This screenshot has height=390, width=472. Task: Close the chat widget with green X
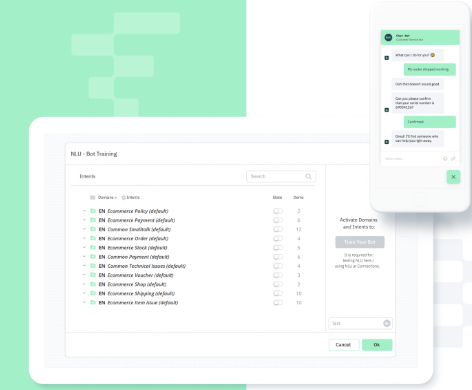[x=453, y=177]
